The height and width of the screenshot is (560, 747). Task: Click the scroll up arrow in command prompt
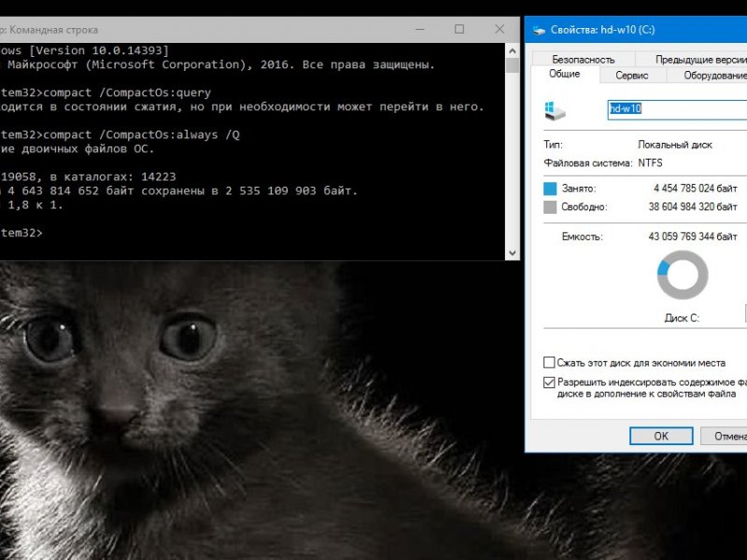513,50
